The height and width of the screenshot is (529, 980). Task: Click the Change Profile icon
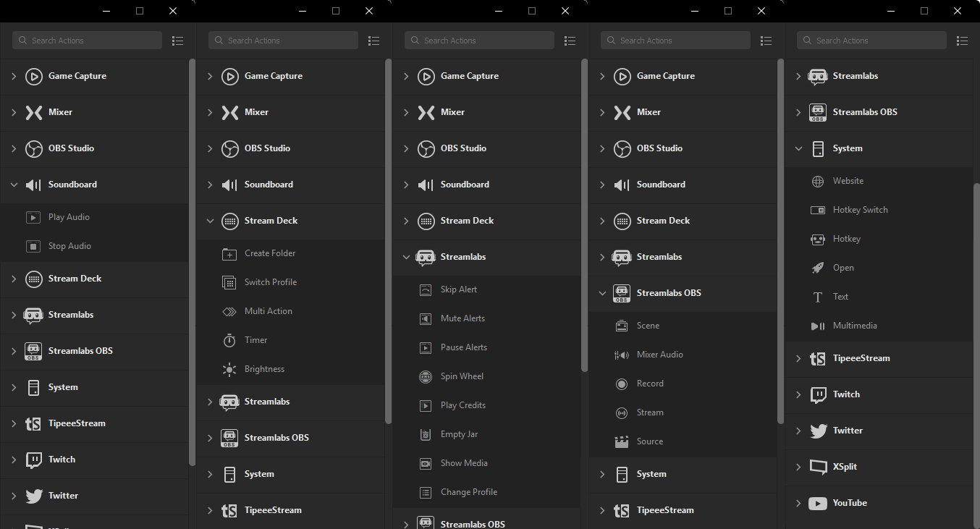(x=426, y=492)
